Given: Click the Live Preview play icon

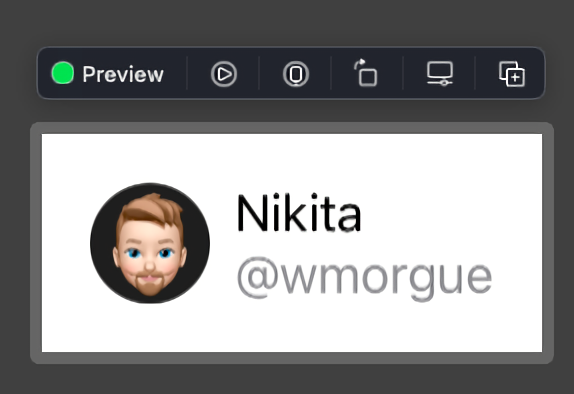Looking at the screenshot, I should [x=224, y=74].
